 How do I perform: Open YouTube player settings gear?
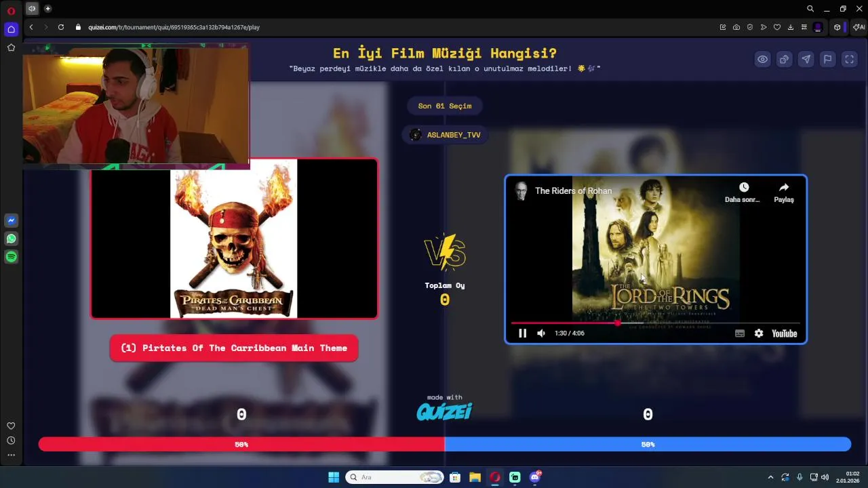point(759,333)
